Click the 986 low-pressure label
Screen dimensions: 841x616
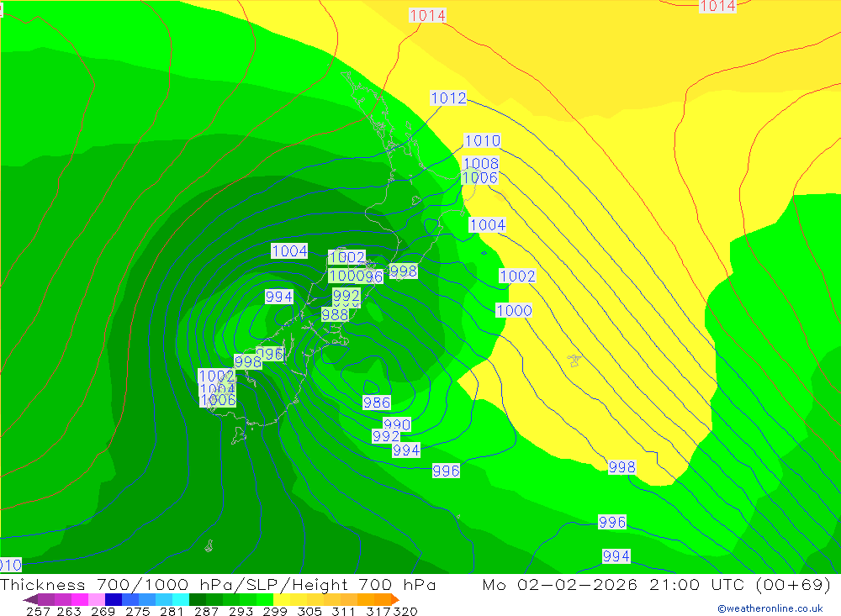[x=377, y=403]
